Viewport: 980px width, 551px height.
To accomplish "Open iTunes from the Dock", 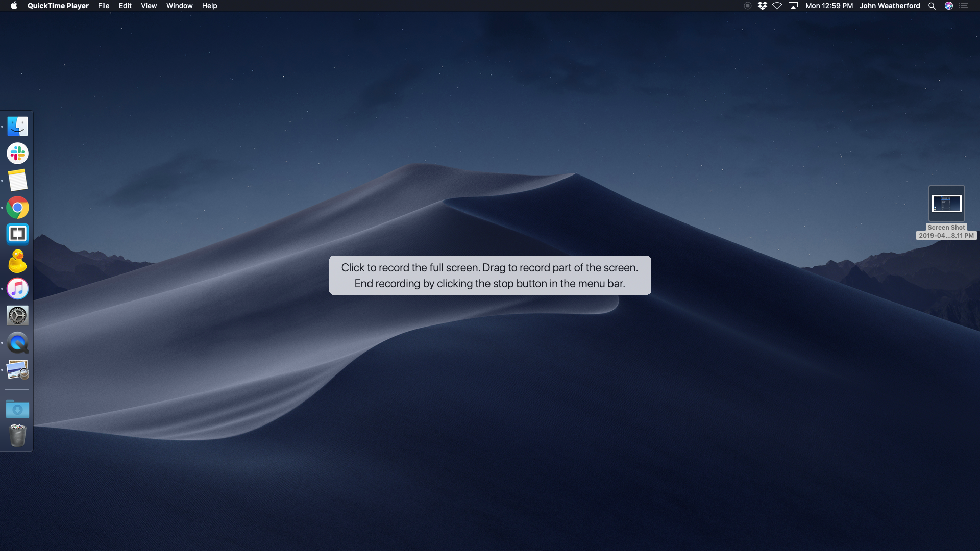I will coord(17,288).
